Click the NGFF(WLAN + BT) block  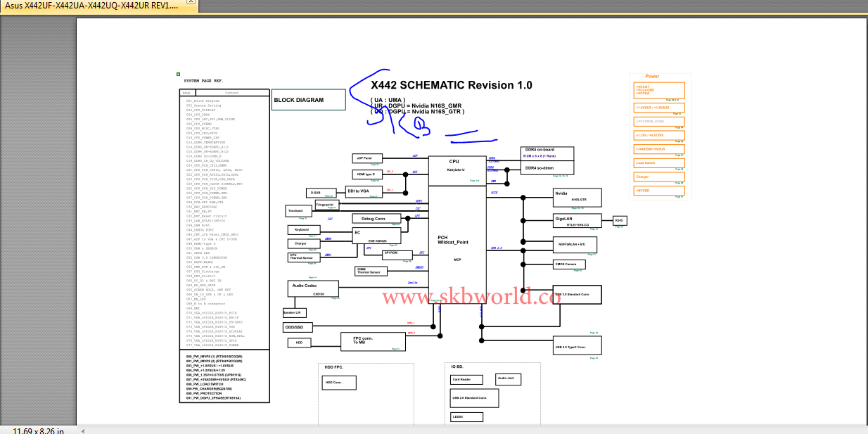(575, 244)
